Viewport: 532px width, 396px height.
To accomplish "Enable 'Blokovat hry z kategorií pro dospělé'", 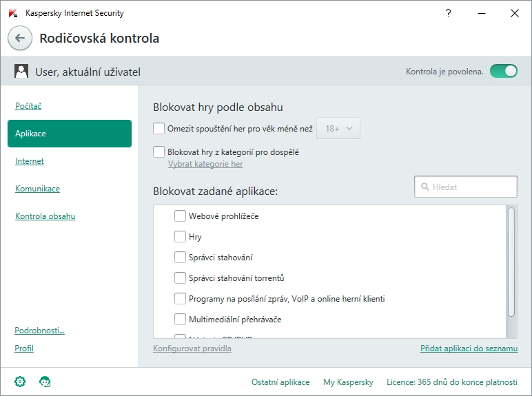I will coord(159,152).
